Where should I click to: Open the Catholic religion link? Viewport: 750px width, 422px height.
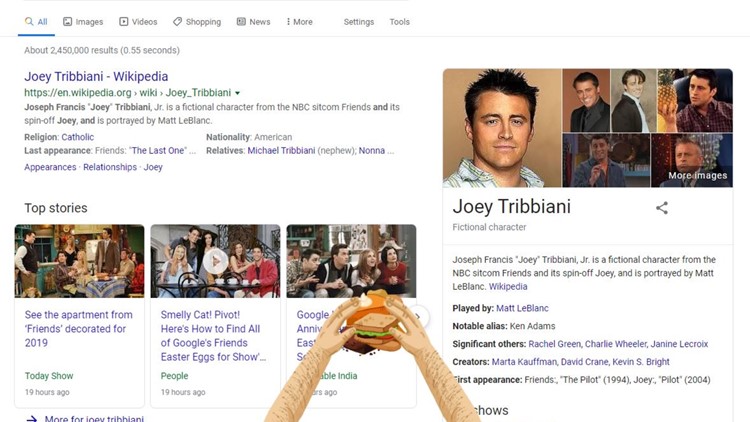(x=77, y=137)
